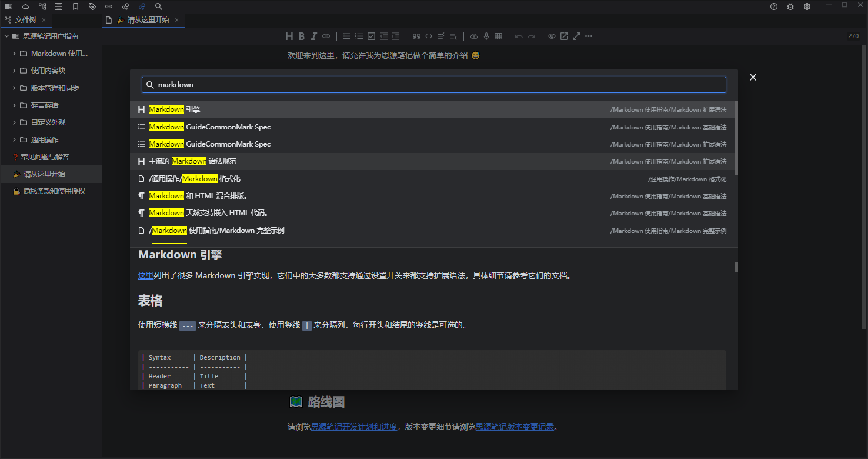
Task: Open the tags panel icon
Action: coord(92,6)
